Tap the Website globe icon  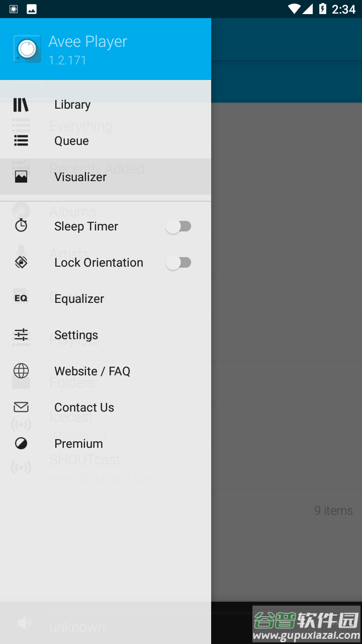21,371
